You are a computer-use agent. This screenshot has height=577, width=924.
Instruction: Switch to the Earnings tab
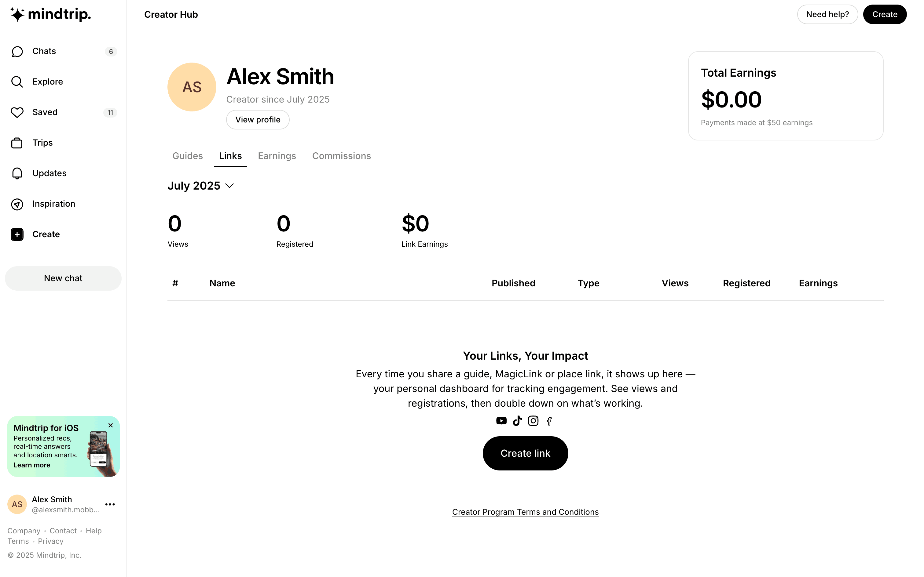coord(277,156)
